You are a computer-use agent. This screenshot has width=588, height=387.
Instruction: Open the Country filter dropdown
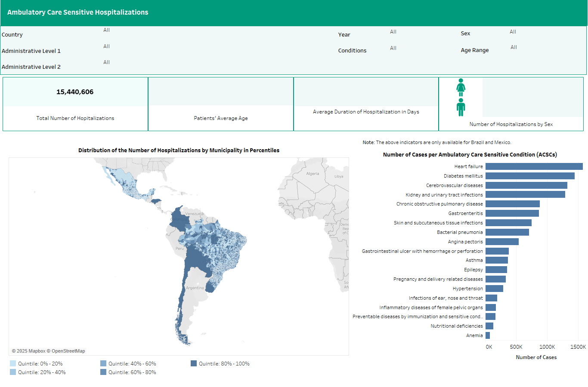[106, 30]
